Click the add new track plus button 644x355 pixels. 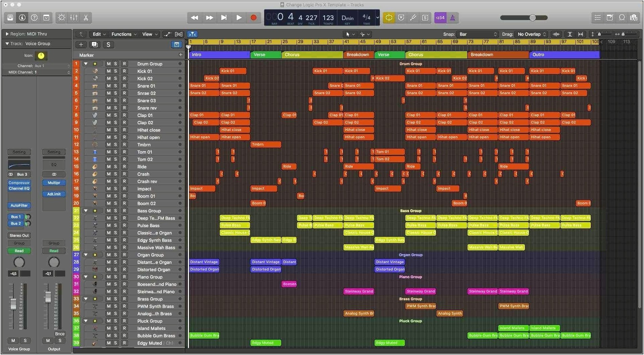pos(81,45)
